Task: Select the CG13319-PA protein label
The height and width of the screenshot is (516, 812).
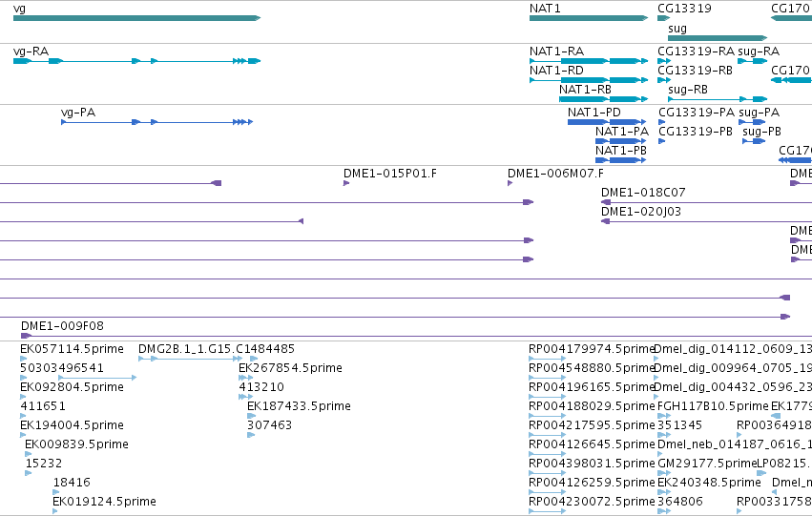Action: pyautogui.click(x=697, y=113)
